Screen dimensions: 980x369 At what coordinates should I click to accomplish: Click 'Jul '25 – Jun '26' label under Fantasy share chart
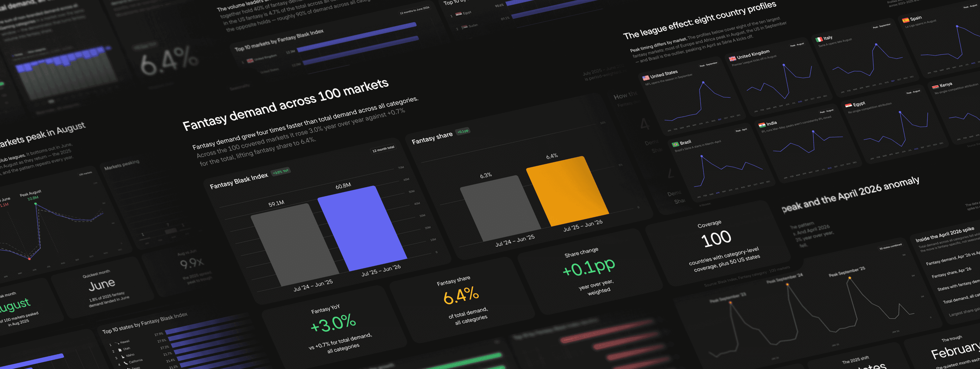tap(583, 225)
